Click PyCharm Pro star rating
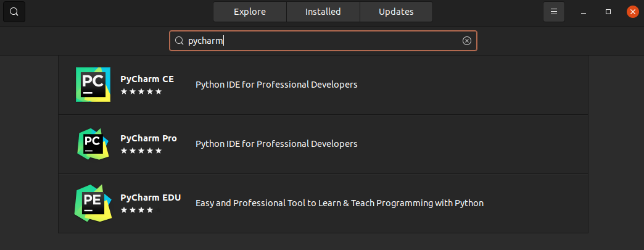Screen dimensions: 644x250 click(141, 151)
